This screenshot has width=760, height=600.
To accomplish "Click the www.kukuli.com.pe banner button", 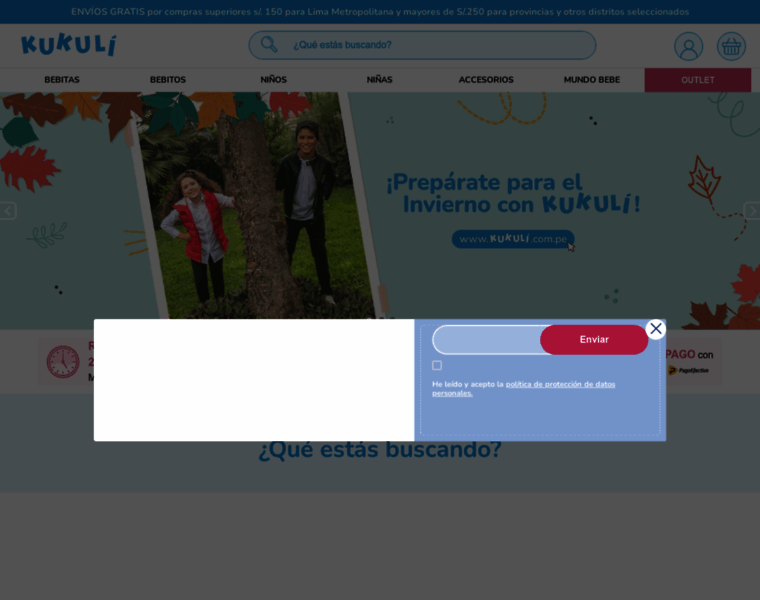I will 513,239.
